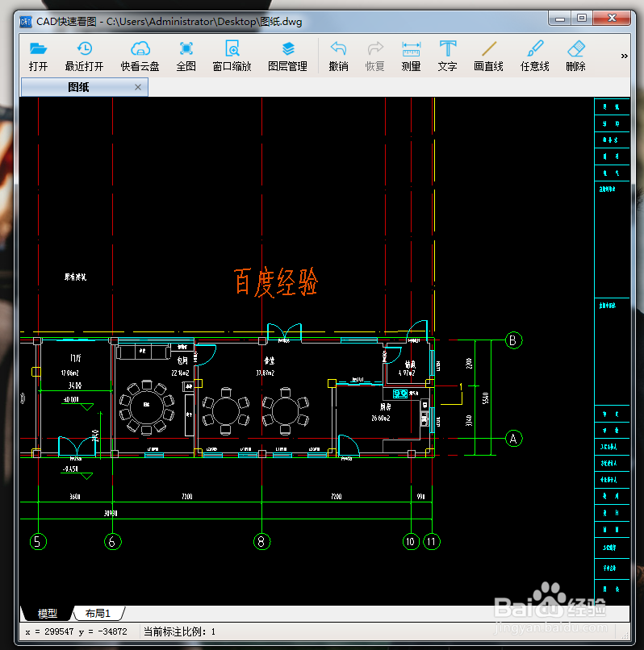Select the 画直线 draw line tool
644x650 pixels.
point(488,56)
